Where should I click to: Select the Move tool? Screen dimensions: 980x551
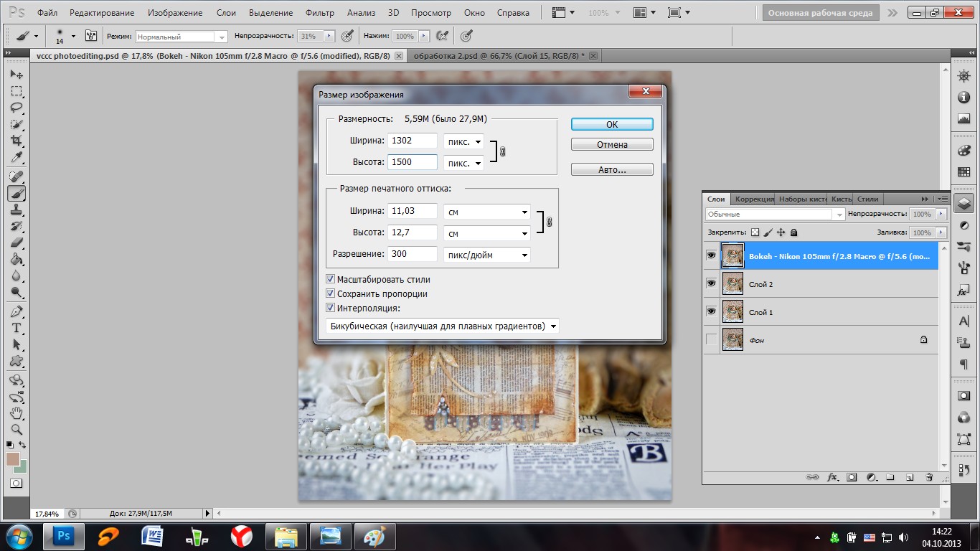pyautogui.click(x=17, y=75)
